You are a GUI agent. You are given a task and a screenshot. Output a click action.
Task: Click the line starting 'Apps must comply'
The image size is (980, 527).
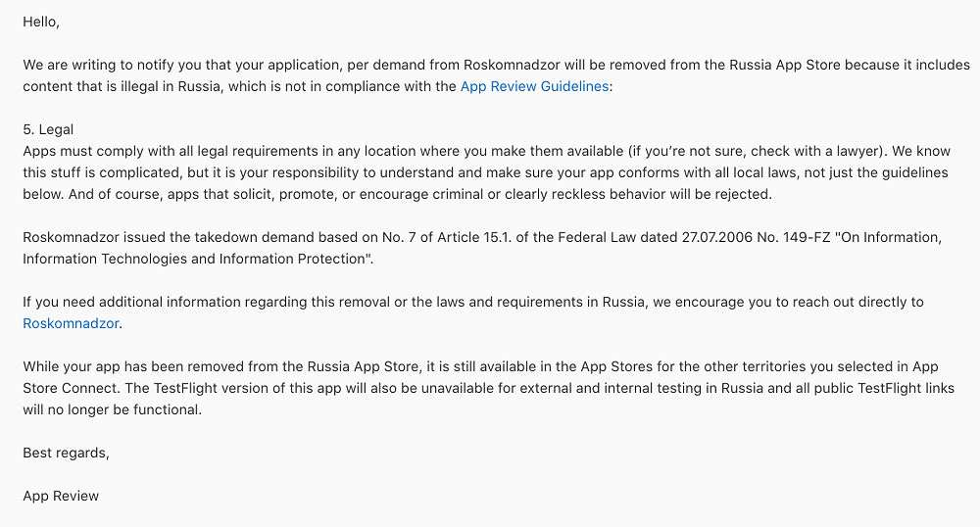coord(487,151)
